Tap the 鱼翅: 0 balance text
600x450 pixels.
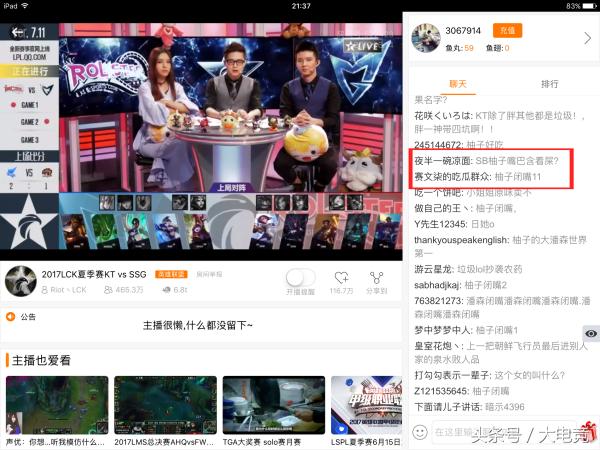coord(497,48)
